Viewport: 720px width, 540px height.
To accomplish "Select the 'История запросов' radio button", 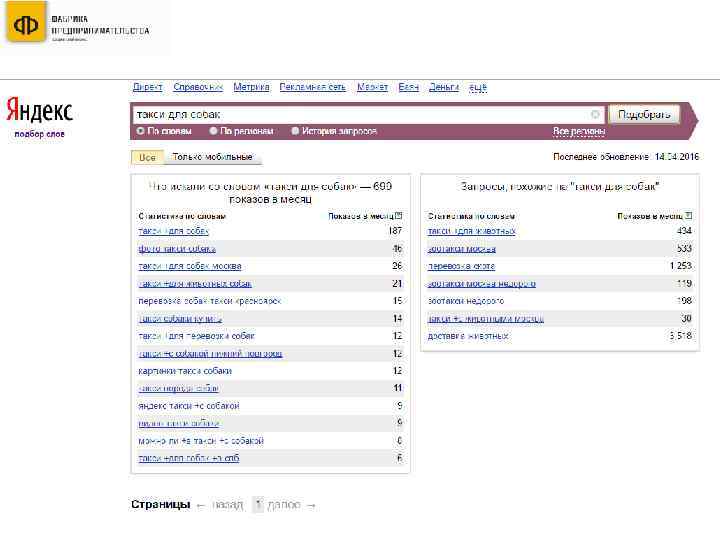I will pyautogui.click(x=295, y=131).
